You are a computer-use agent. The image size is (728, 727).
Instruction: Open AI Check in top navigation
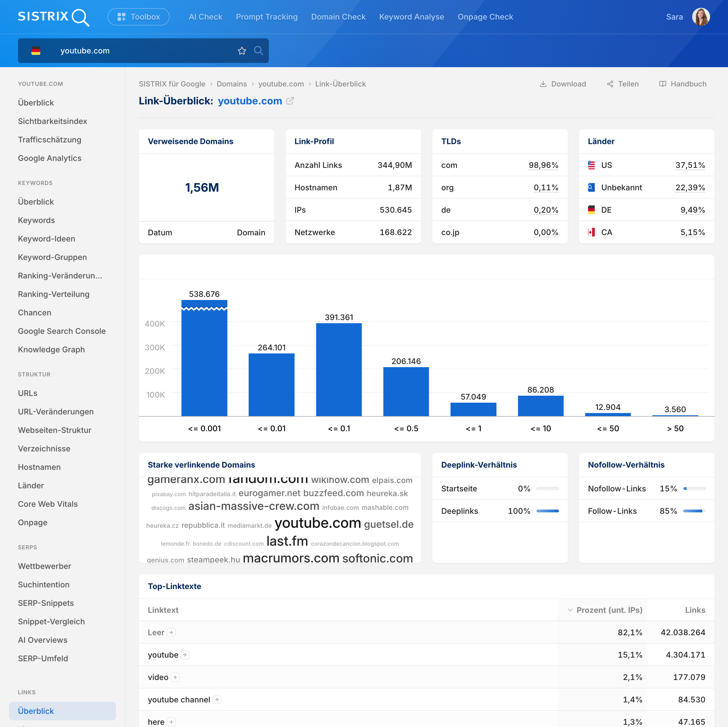(205, 17)
